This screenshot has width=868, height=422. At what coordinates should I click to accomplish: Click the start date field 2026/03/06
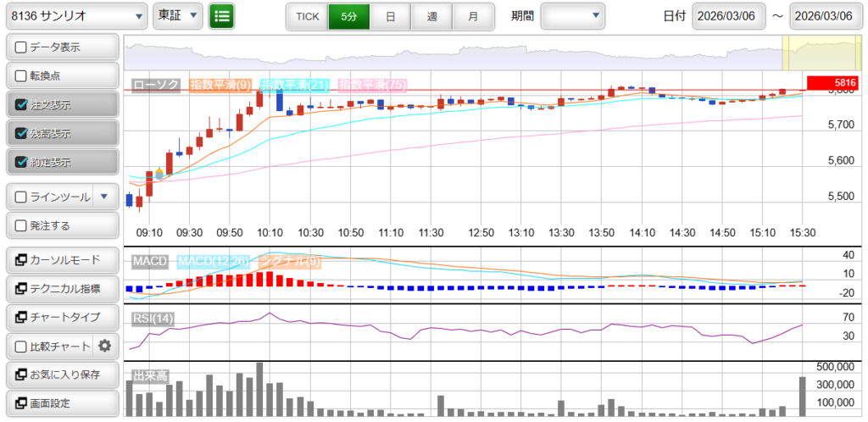click(x=728, y=16)
